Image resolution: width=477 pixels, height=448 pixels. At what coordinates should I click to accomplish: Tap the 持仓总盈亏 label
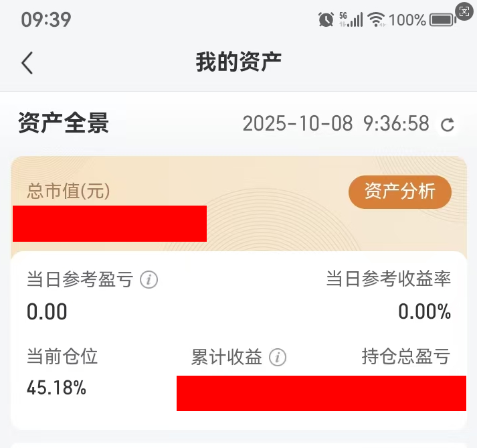click(x=405, y=357)
